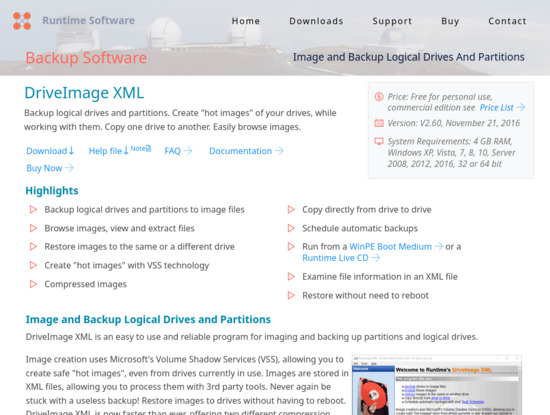Click the down arrow next to Download
Image resolution: width=550 pixels, height=415 pixels.
(x=71, y=151)
